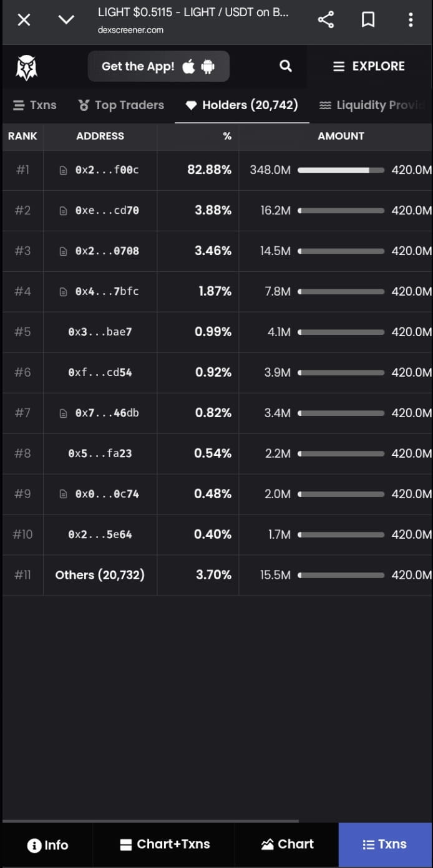Bookmark this page via bookmark icon
The image size is (433, 868).
[x=368, y=20]
